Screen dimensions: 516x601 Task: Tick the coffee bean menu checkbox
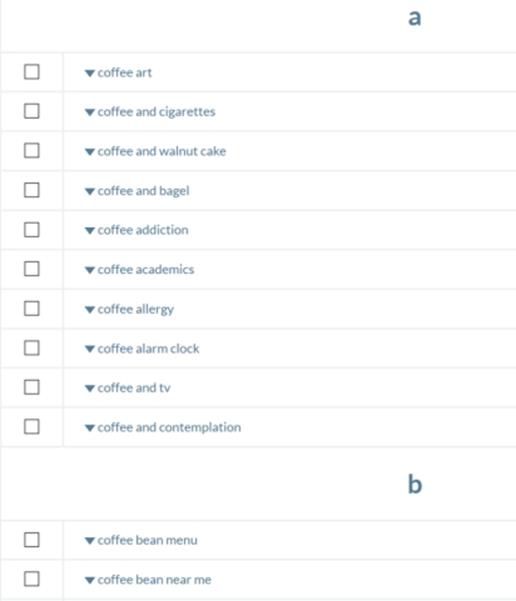pos(31,540)
